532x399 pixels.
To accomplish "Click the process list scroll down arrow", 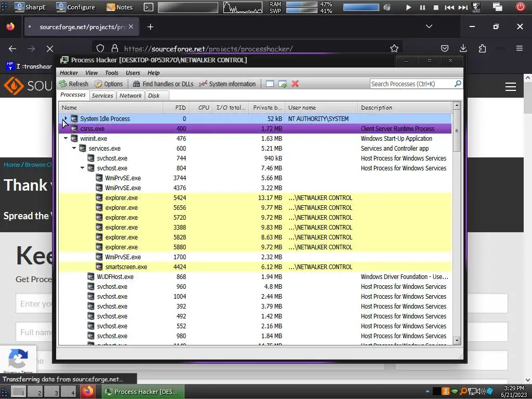I will 457,340.
